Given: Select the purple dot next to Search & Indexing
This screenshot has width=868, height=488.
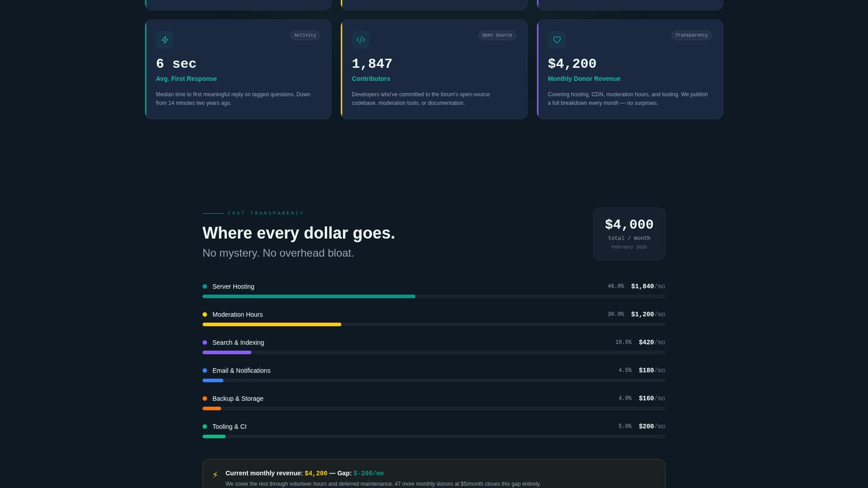Looking at the screenshot, I should coord(205,342).
